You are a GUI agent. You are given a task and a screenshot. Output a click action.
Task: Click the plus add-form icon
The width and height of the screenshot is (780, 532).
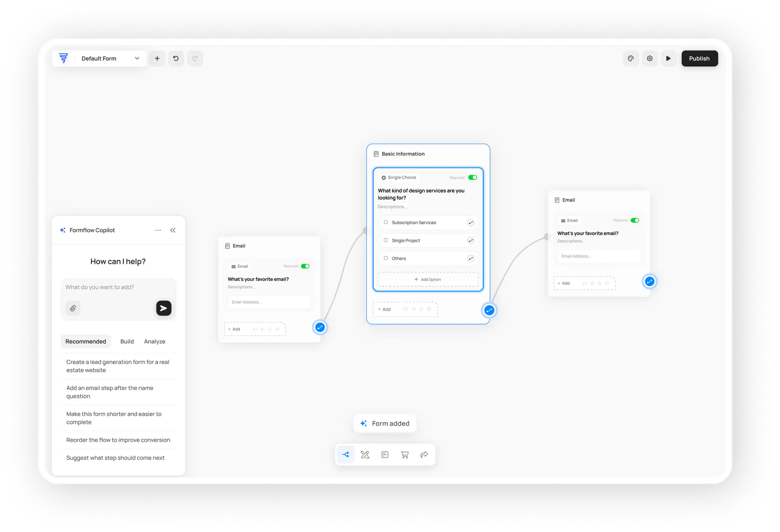[157, 59]
